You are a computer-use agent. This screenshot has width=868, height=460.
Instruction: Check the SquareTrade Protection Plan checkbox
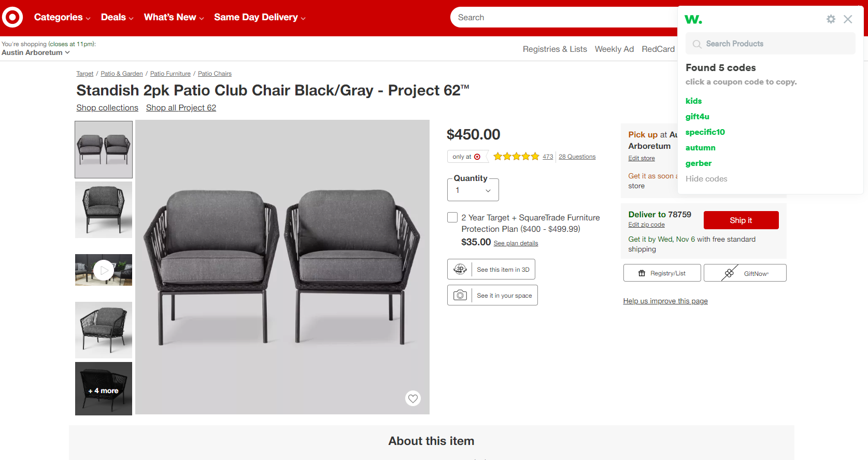452,217
